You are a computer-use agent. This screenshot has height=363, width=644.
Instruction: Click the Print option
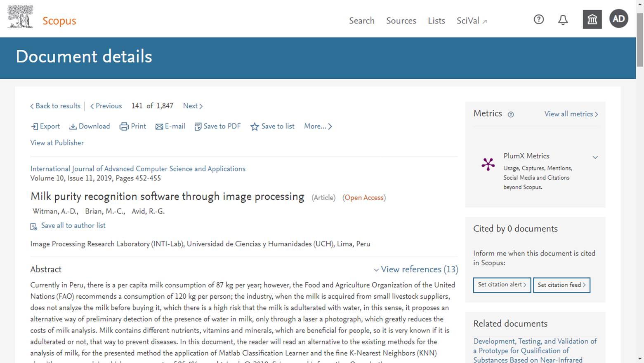[133, 126]
